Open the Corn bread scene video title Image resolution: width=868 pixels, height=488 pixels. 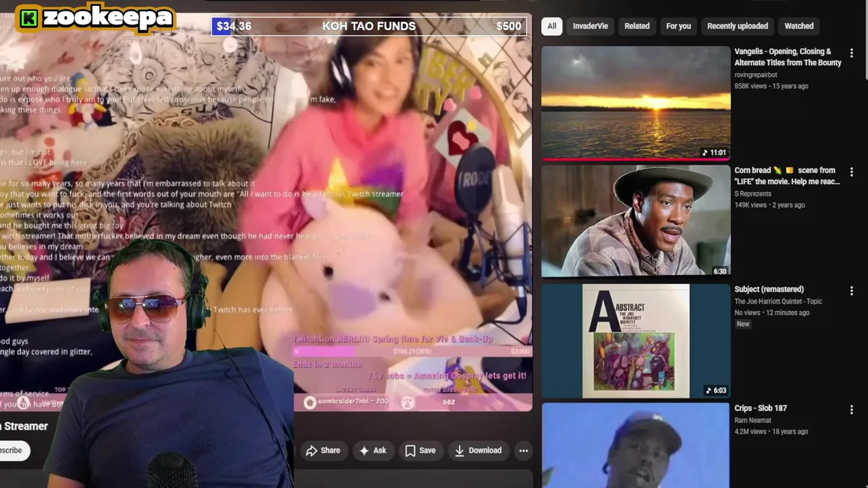click(x=787, y=176)
